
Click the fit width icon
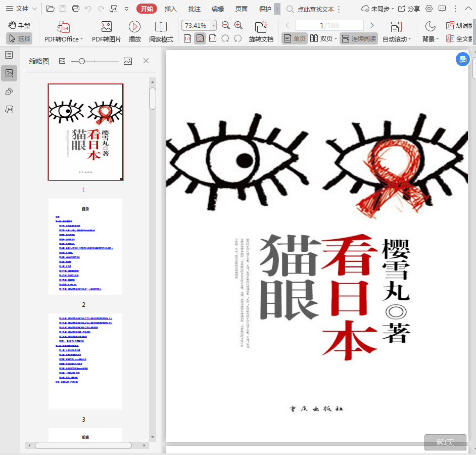(x=213, y=38)
